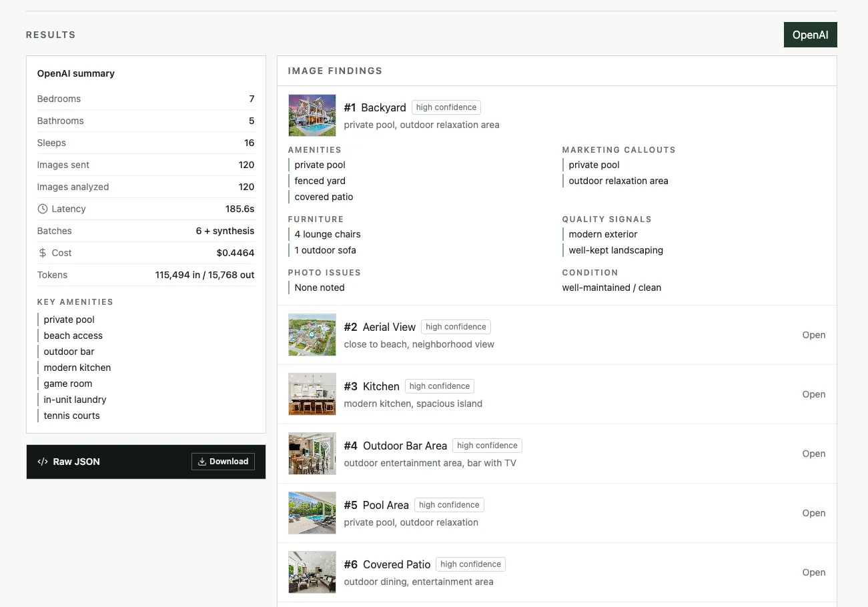The height and width of the screenshot is (607, 868).
Task: Open finding #6 Covered Patio
Action: click(813, 572)
